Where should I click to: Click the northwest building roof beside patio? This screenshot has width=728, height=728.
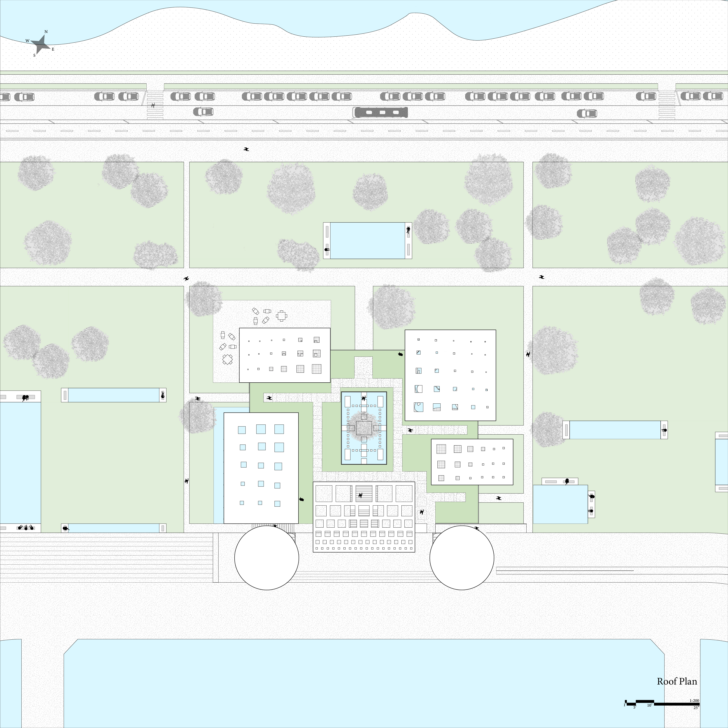coord(285,355)
